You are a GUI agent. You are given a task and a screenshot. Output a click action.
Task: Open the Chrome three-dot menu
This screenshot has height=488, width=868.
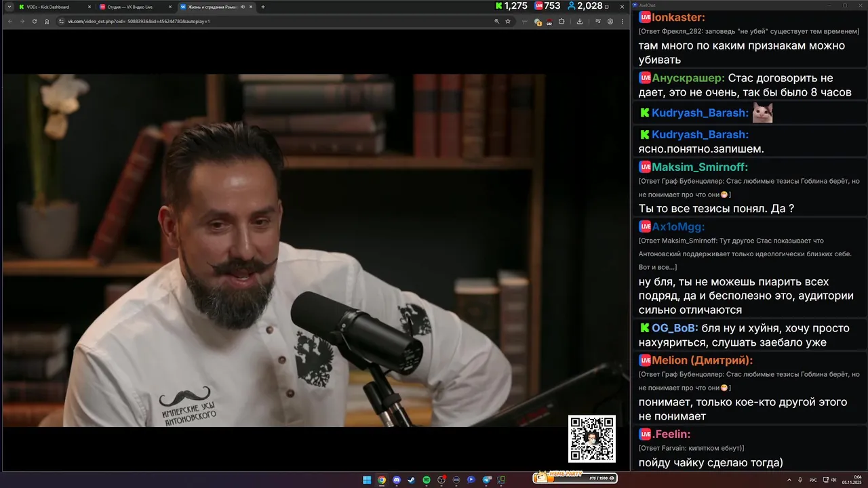(x=623, y=21)
